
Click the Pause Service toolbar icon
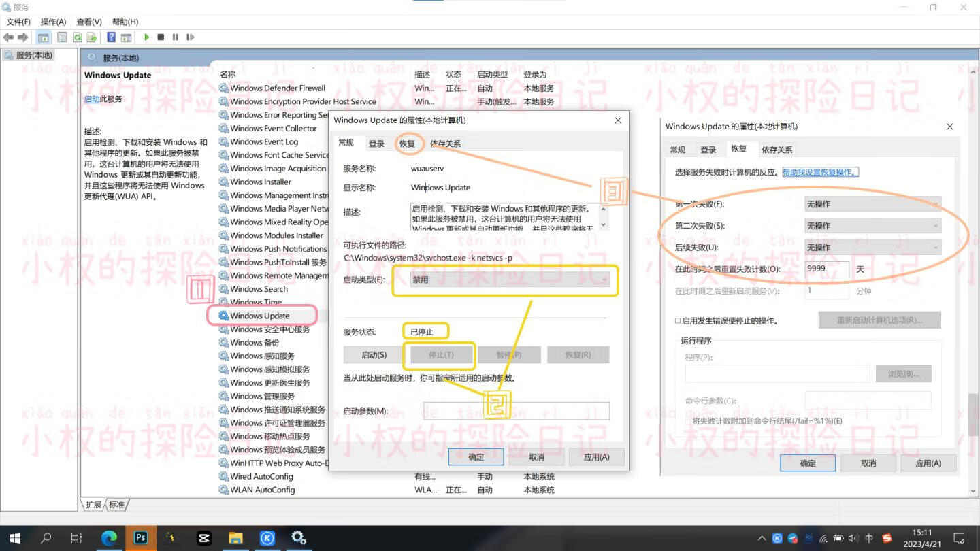(x=176, y=37)
